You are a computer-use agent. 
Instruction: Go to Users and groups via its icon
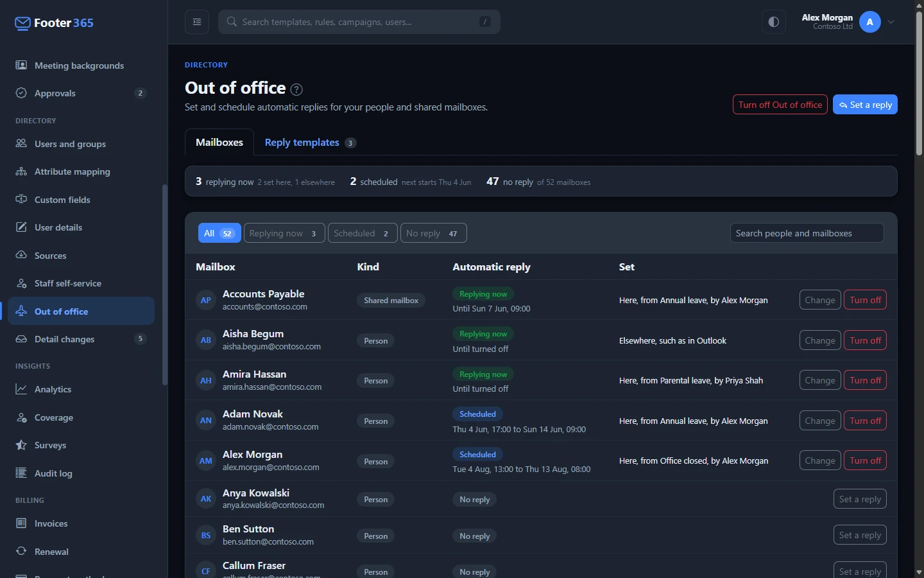pyautogui.click(x=21, y=144)
